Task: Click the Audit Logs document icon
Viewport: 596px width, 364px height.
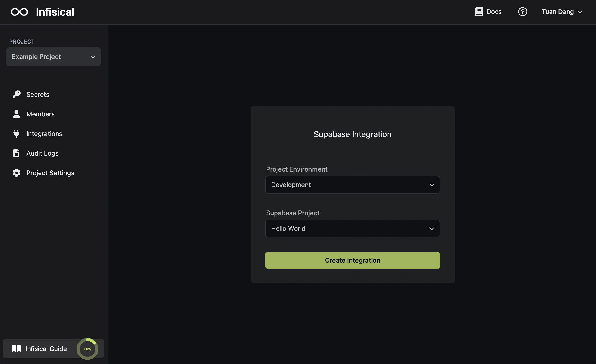Action: [16, 153]
